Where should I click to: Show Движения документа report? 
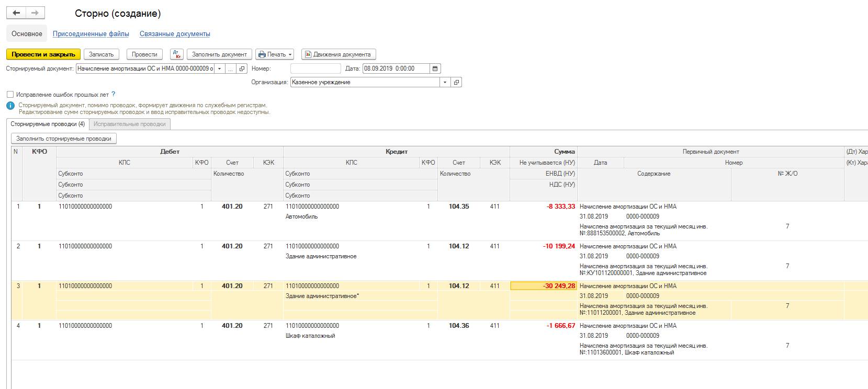pos(339,54)
